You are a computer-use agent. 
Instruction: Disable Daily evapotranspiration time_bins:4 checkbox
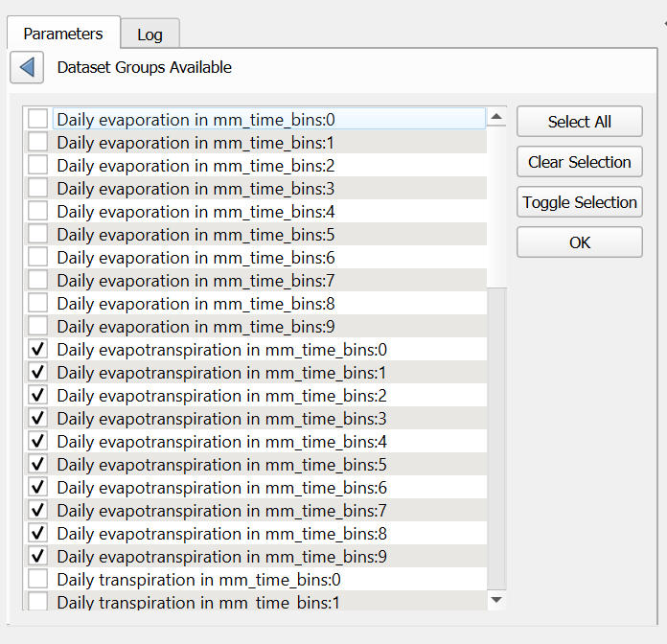point(38,442)
